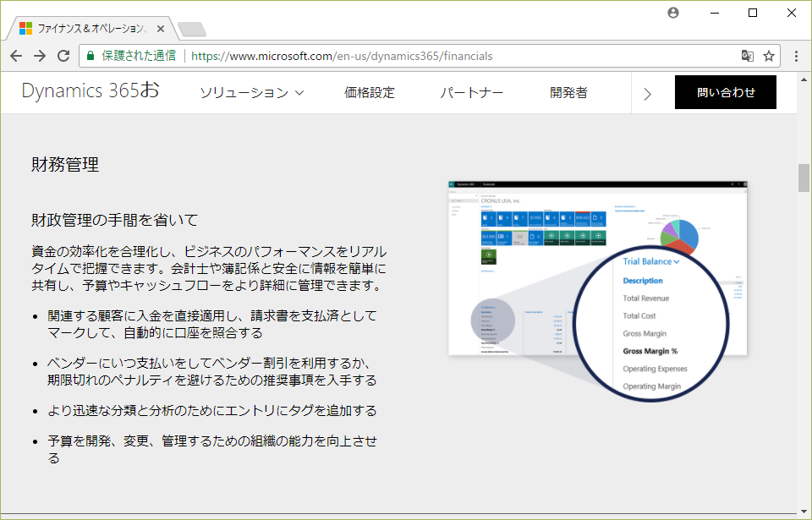Click the bullet starting with ベンダーにいつ支払い
This screenshot has height=520, width=812.
[x=212, y=371]
